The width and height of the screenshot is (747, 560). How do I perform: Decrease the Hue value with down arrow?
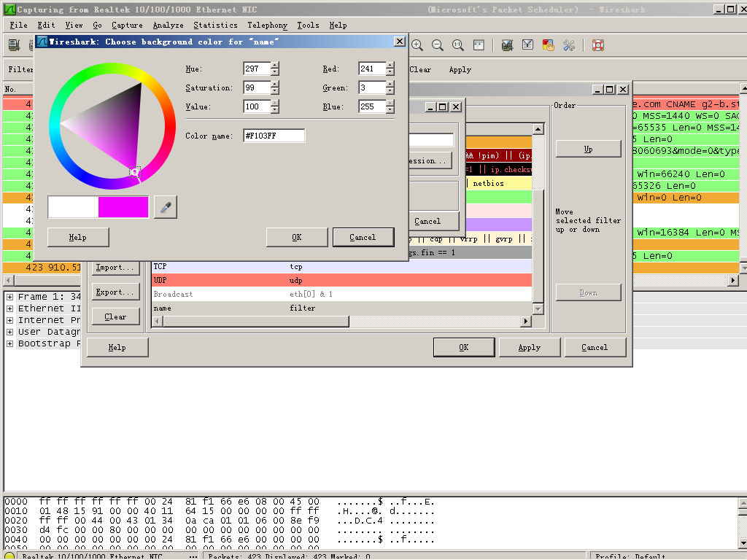point(275,72)
